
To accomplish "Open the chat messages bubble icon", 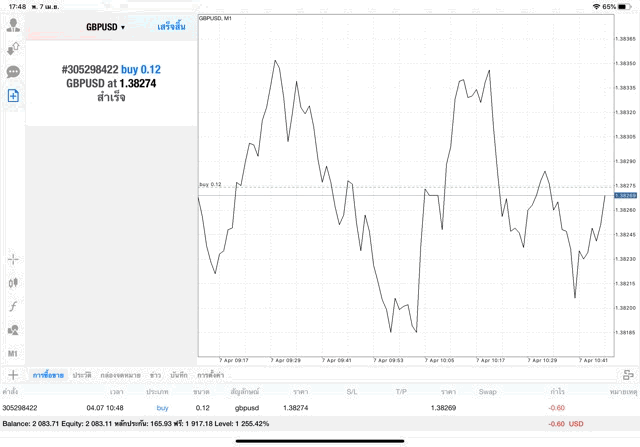I will coord(13,72).
